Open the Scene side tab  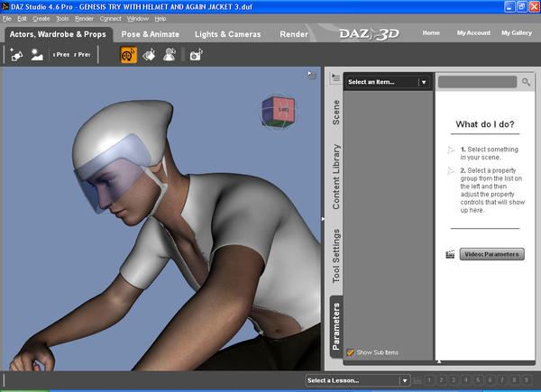point(336,113)
